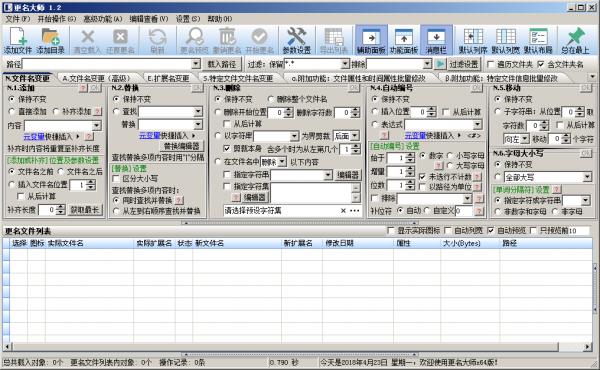Click the 添加文件 (add file) toolbar icon
Viewport: 600px width, 370px height.
coord(18,40)
